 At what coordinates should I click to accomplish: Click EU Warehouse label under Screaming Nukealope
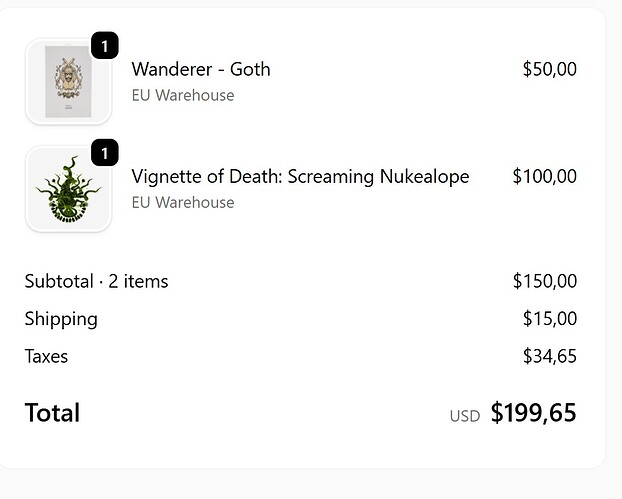183,202
